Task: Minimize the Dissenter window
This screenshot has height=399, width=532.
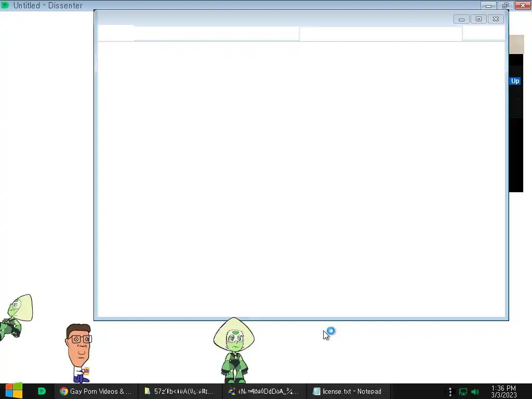Action: [488, 5]
